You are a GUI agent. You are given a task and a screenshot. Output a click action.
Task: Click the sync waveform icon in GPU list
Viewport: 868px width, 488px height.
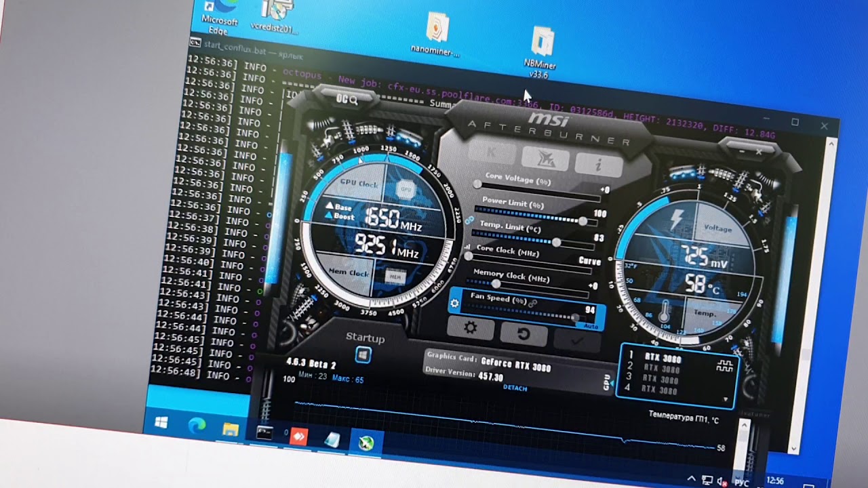pyautogui.click(x=725, y=365)
